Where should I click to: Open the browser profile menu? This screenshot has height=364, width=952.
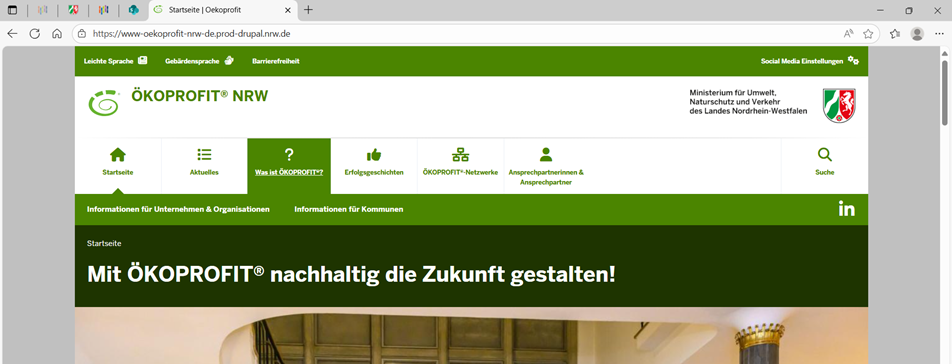click(x=917, y=34)
